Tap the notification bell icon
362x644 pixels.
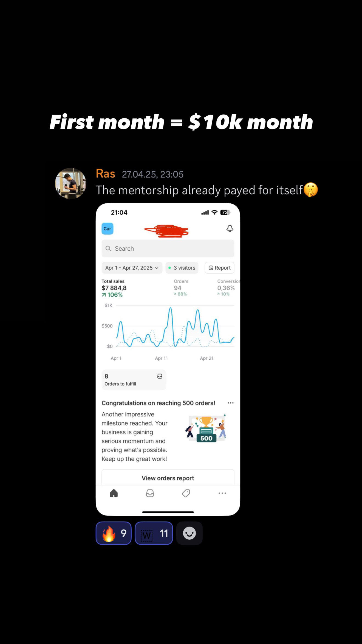click(x=230, y=228)
